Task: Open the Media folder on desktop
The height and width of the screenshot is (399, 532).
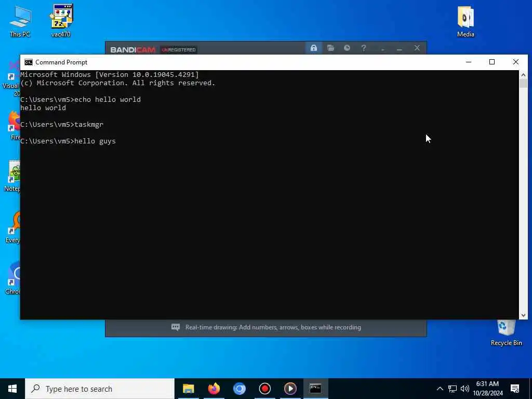Action: pos(465,21)
